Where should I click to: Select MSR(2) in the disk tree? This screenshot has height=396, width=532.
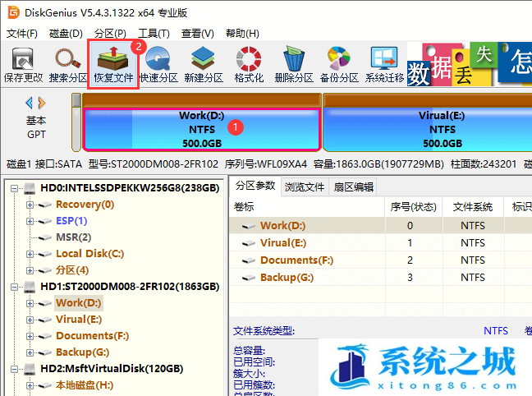[73, 237]
